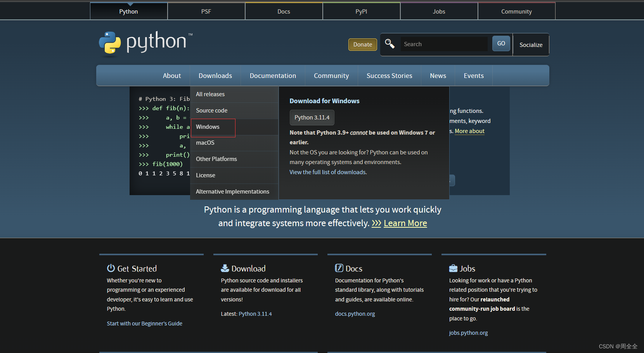644x353 pixels.
Task: Select License in Downloads menu
Action: click(x=234, y=175)
